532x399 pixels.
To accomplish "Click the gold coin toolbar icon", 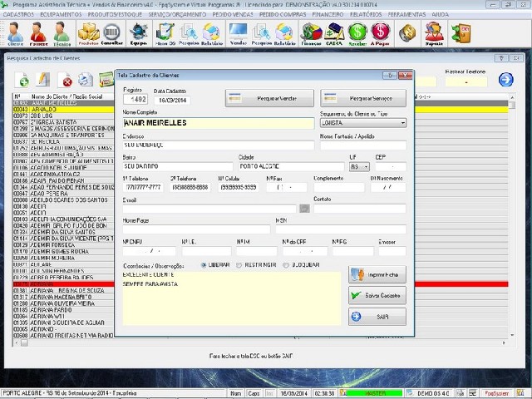I will click(407, 33).
